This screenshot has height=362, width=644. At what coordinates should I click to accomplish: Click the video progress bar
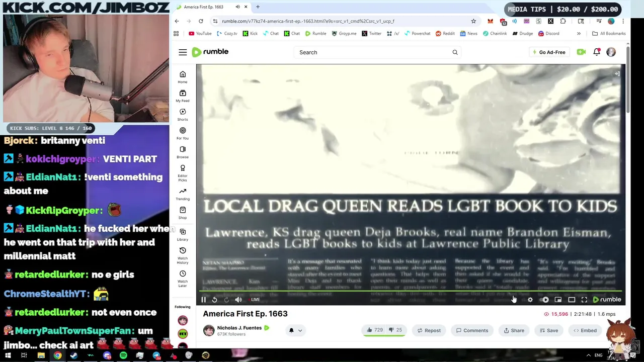click(x=411, y=291)
